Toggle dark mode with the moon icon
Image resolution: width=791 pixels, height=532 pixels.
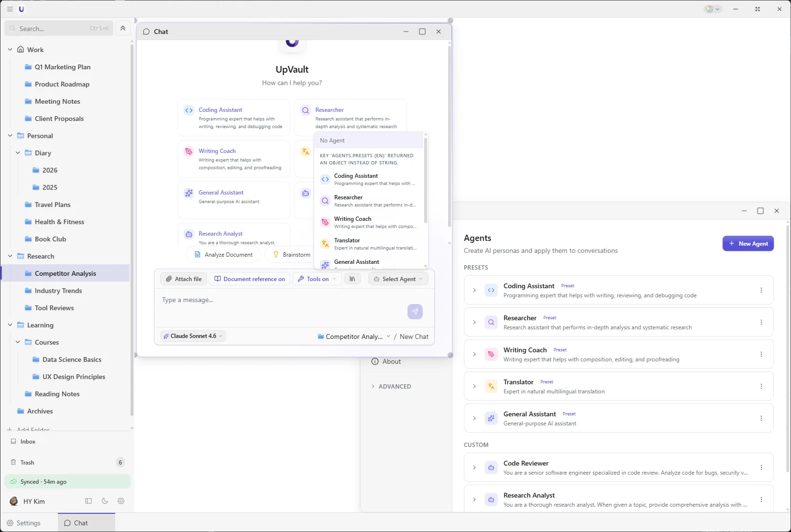(105, 501)
